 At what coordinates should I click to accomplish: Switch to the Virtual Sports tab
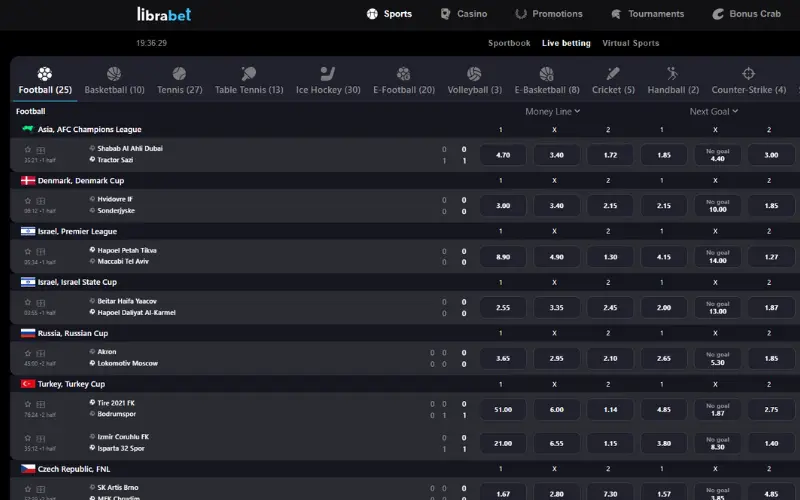(x=631, y=43)
